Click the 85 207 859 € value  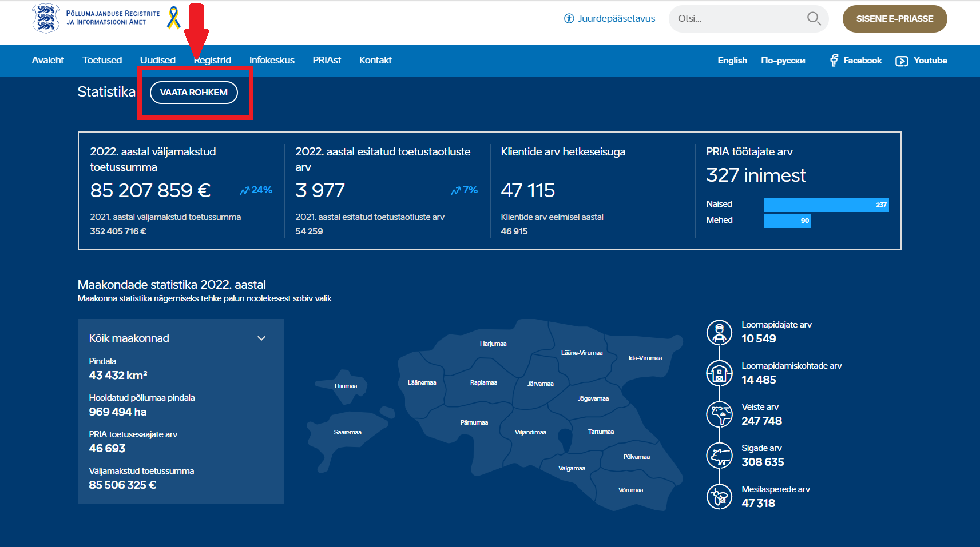(150, 190)
